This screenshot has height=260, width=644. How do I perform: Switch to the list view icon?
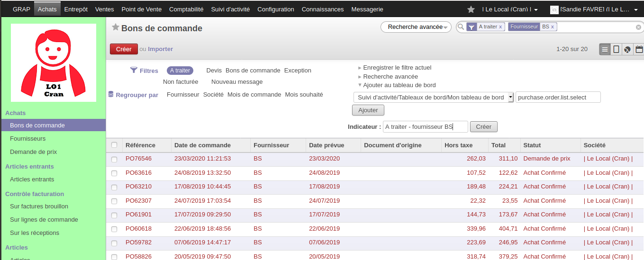[x=605, y=49]
